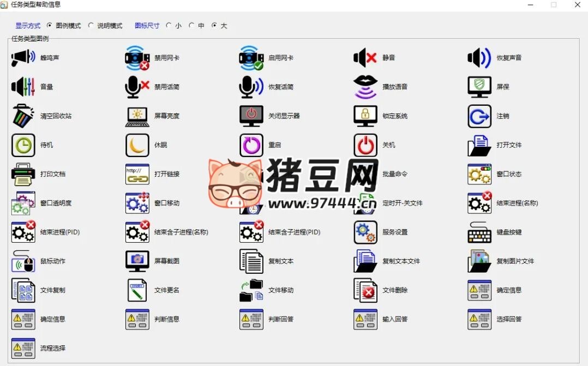Click the 键盘按键 keyboard icon
Image resolution: width=588 pixels, height=366 pixels.
[479, 232]
